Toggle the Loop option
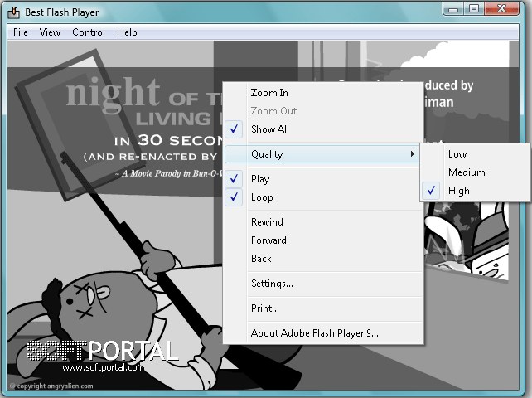The width and height of the screenshot is (532, 398). [x=323, y=197]
